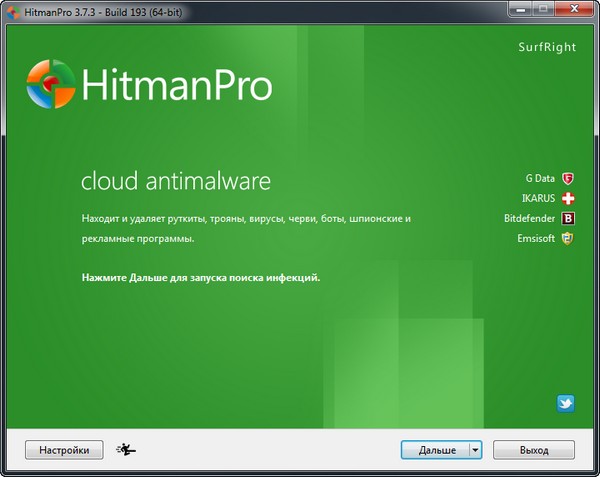Select the Bitdefender text label
Screen dimensions: 600x477
point(528,218)
